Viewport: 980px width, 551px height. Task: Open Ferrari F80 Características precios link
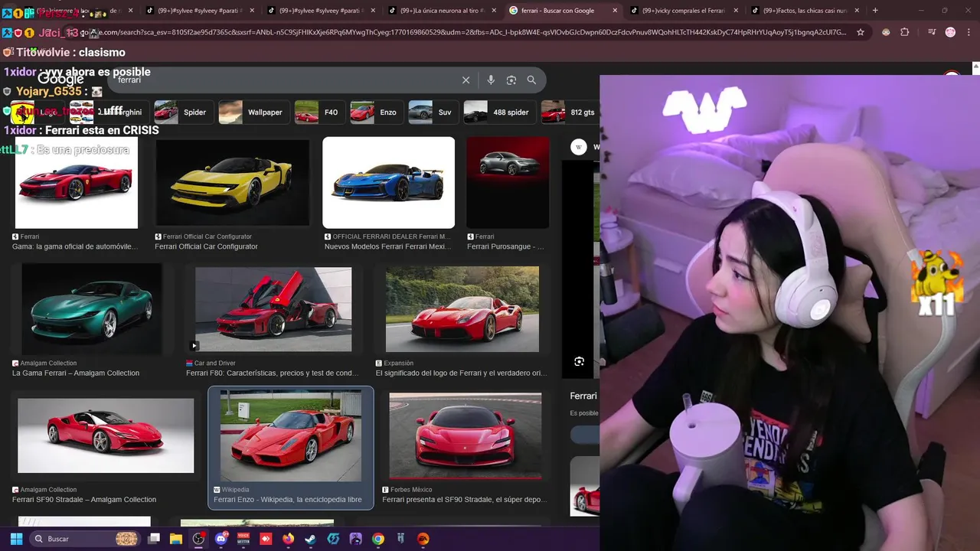[272, 373]
